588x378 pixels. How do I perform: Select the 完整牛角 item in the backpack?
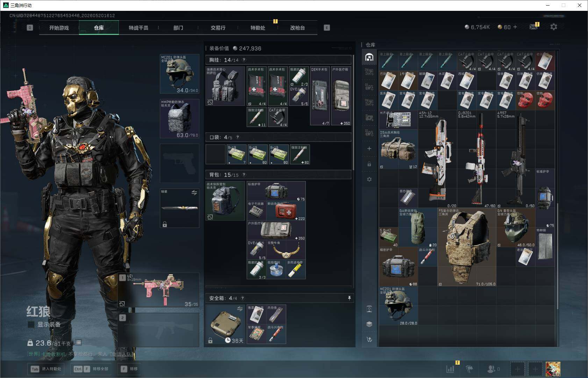[x=286, y=250]
